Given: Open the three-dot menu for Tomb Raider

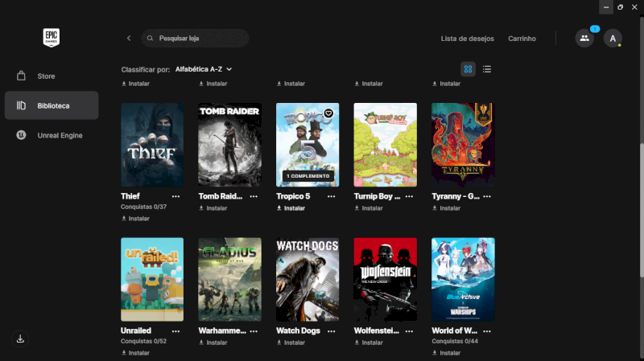Looking at the screenshot, I should pyautogui.click(x=254, y=196).
